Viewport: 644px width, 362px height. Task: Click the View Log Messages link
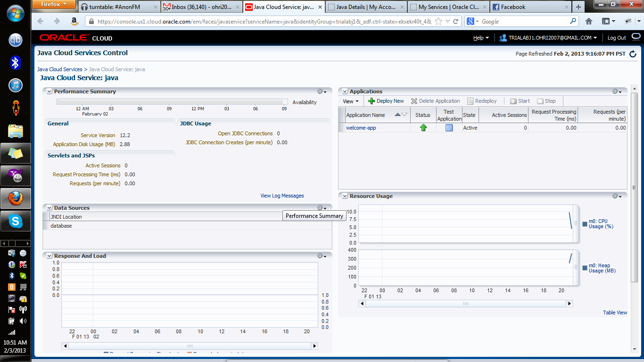tap(282, 196)
